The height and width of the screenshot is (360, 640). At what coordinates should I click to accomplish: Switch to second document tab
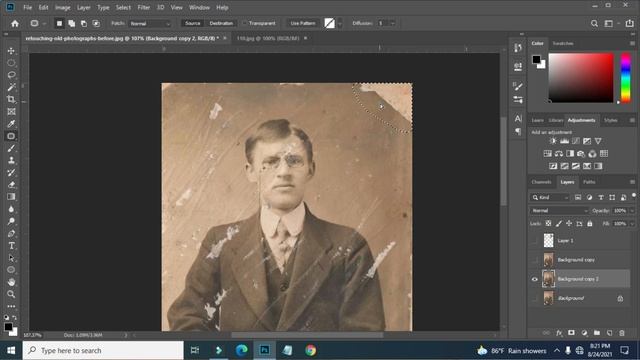tap(268, 38)
